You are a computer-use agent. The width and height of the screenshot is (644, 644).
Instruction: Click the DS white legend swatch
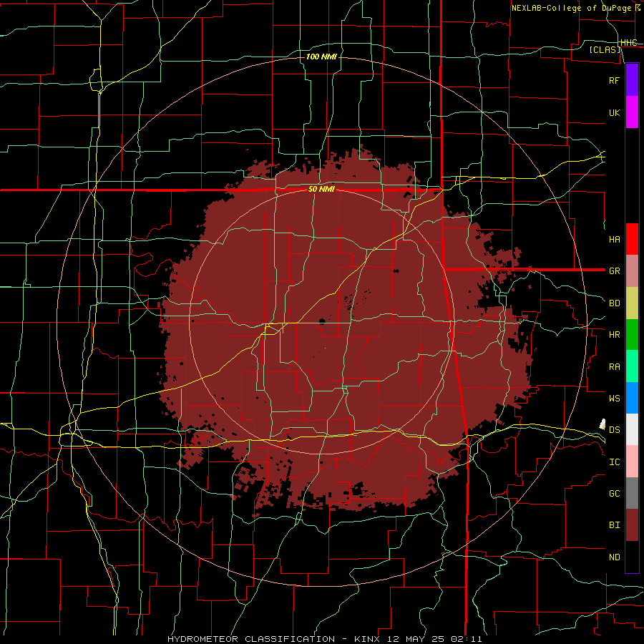coord(632,429)
